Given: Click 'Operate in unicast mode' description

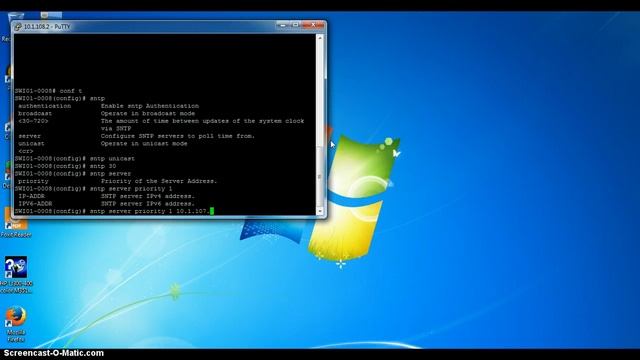Looking at the screenshot, I should (x=144, y=144).
